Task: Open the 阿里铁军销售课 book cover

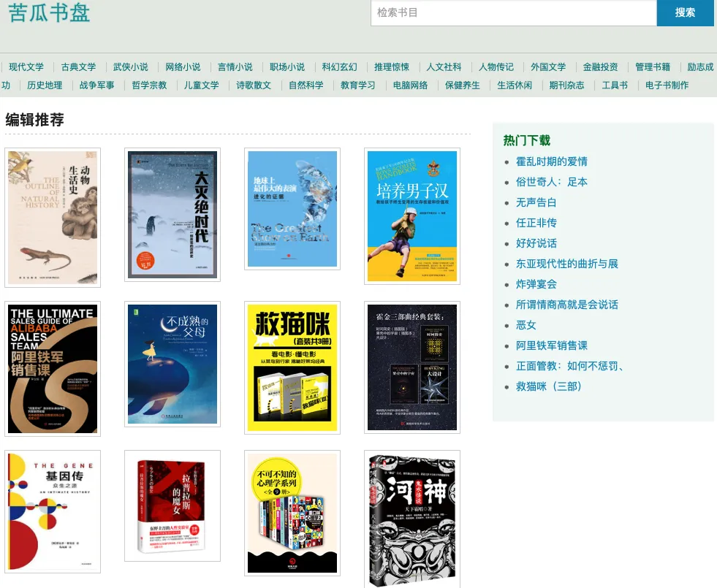Action: click(x=53, y=369)
